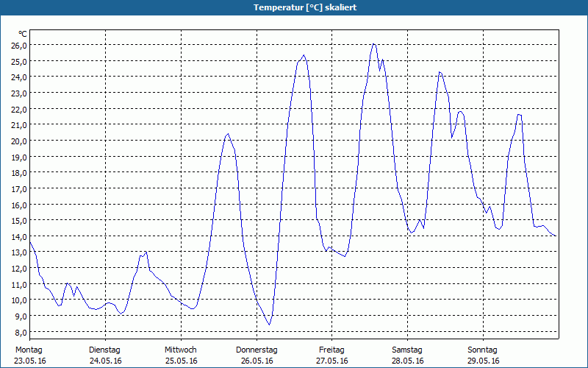This screenshot has width=588, height=368.
Task: Select the Donnerstag 26.05.16 axis label
Action: tap(257, 355)
